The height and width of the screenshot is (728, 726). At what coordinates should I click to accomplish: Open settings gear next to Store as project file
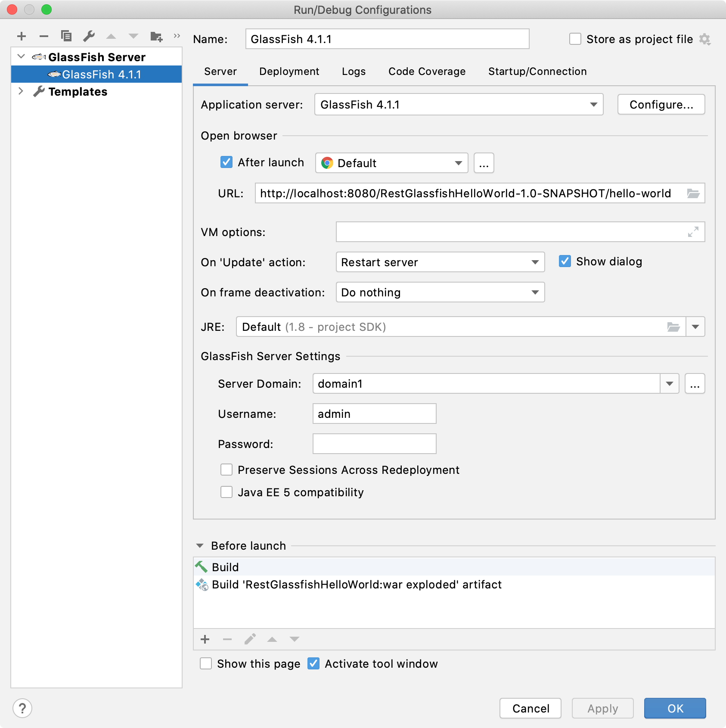pos(705,39)
